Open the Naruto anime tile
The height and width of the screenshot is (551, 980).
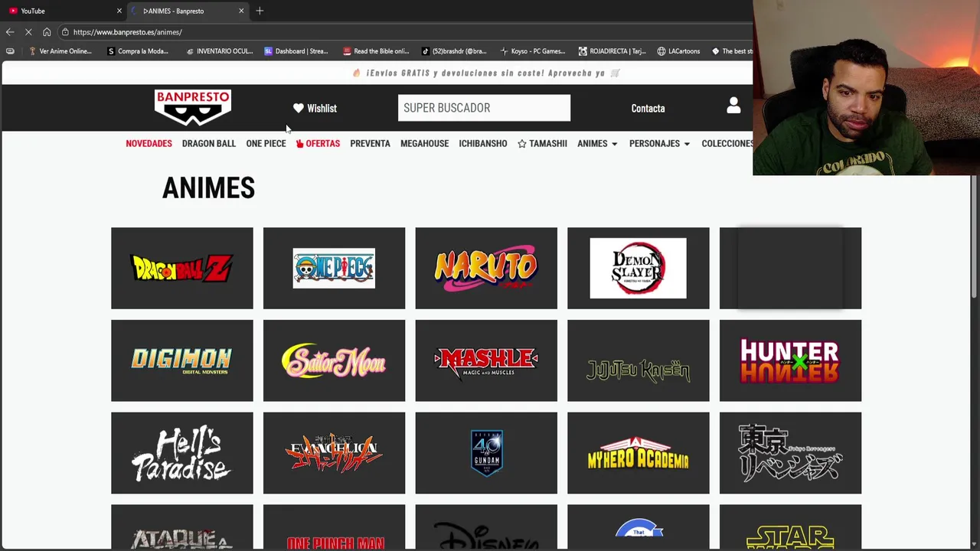pyautogui.click(x=486, y=268)
